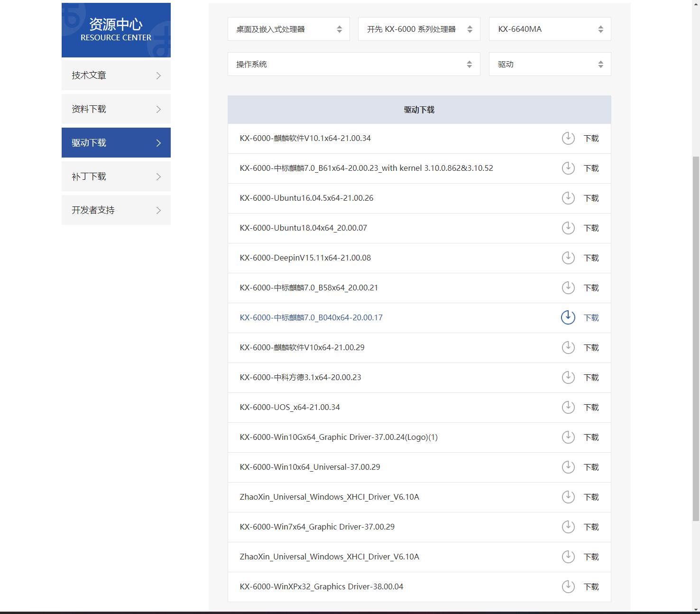The width and height of the screenshot is (700, 614).
Task: Click the 下载 link for KX-6000-Ubuntu18.04x64_20.00.07
Action: pyautogui.click(x=591, y=228)
